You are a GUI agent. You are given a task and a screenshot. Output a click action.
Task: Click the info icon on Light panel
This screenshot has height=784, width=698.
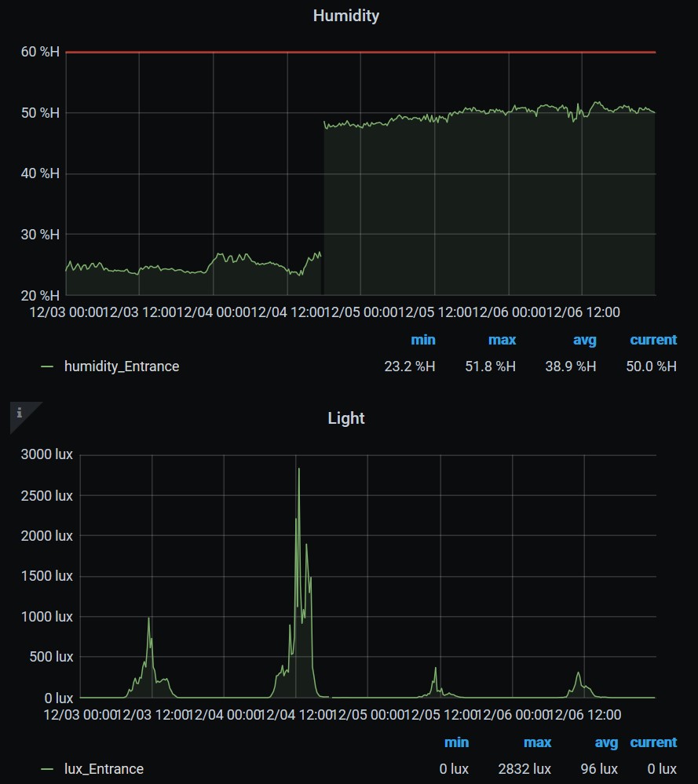click(19, 413)
